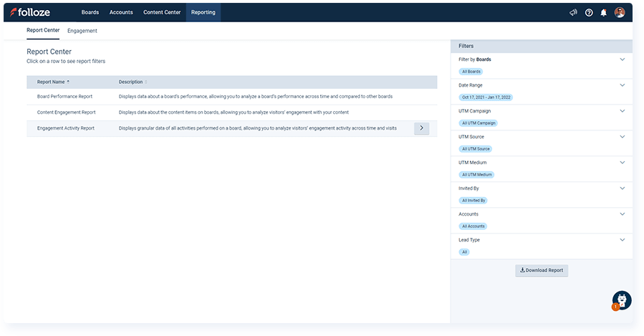Viewport: 644px width, 336px height.
Task: Open the user profile avatar
Action: [x=620, y=12]
